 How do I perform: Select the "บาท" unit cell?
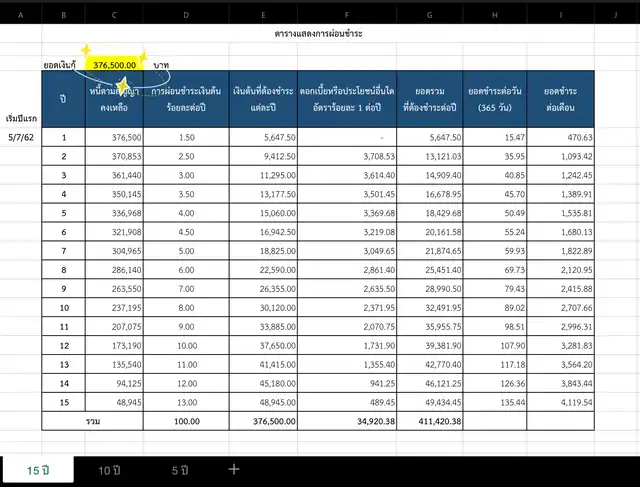point(162,64)
